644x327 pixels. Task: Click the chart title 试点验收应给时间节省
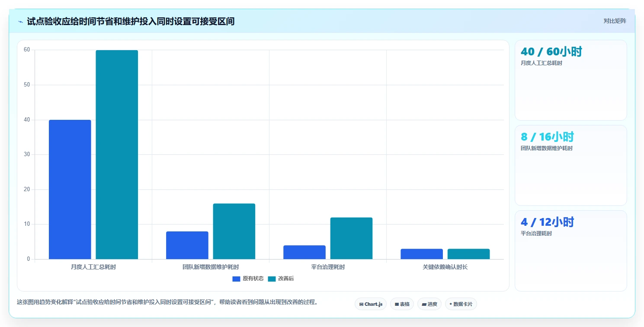pyautogui.click(x=131, y=21)
